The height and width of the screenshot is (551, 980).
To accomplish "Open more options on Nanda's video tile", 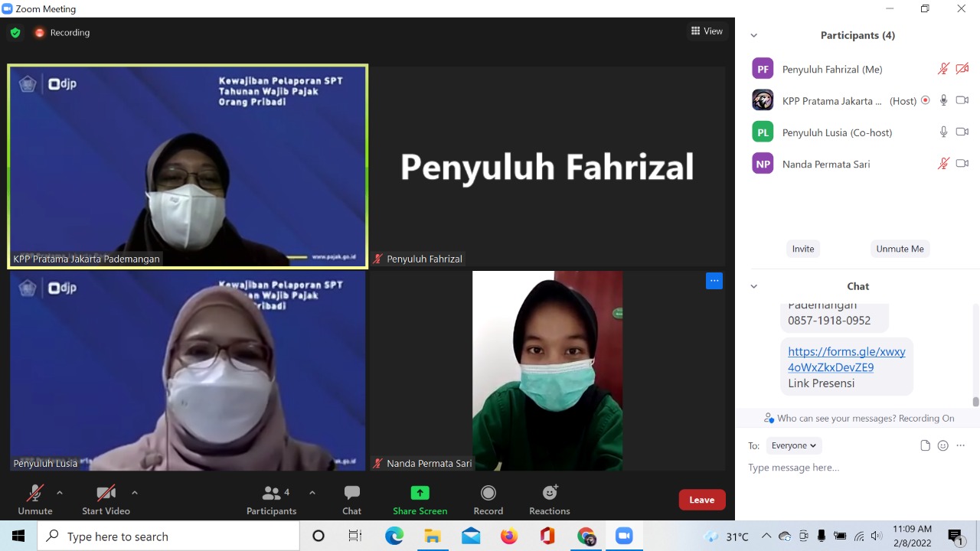I will click(x=714, y=281).
